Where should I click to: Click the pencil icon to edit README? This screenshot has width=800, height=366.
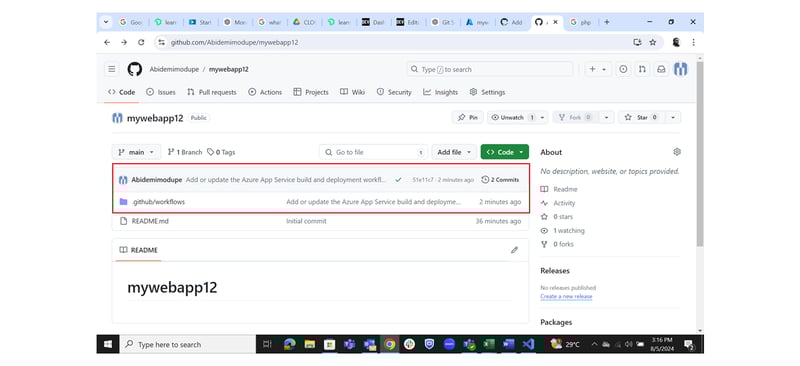tap(514, 250)
